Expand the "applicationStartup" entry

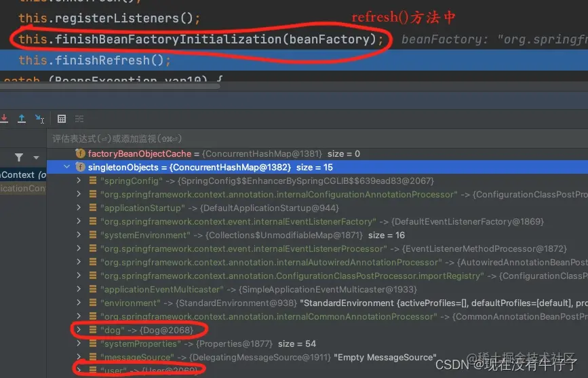(x=79, y=208)
